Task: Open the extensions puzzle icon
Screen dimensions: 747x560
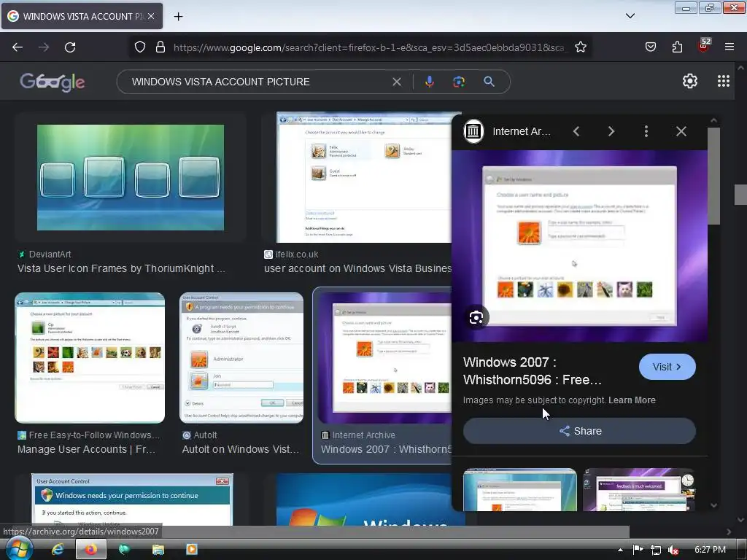Action: [677, 47]
